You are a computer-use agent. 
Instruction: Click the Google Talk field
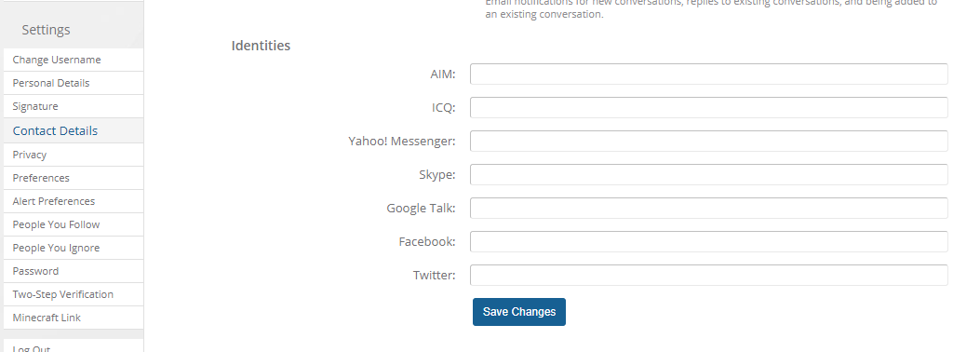[x=709, y=209]
